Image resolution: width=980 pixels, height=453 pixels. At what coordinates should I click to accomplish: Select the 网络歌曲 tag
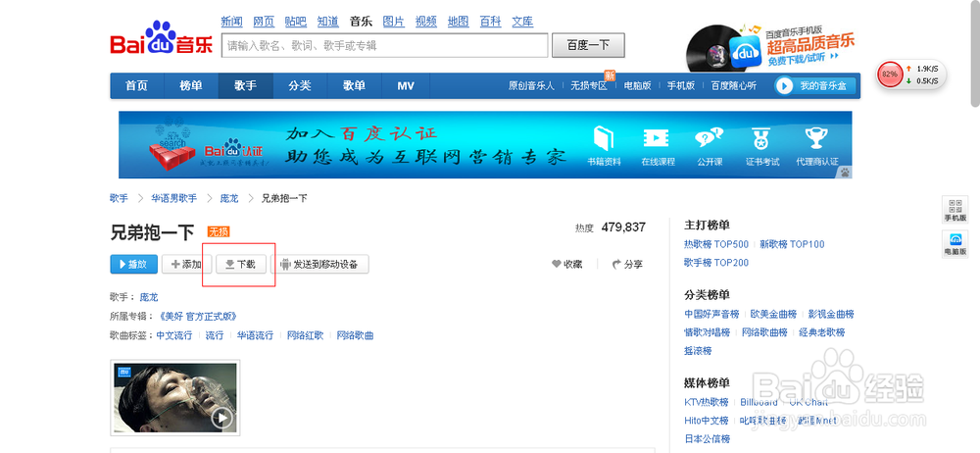[x=355, y=335]
